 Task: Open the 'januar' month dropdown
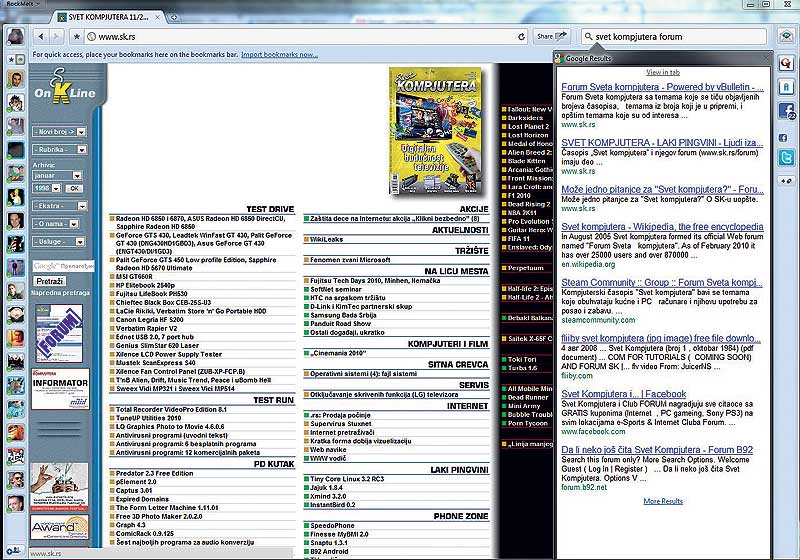point(57,175)
